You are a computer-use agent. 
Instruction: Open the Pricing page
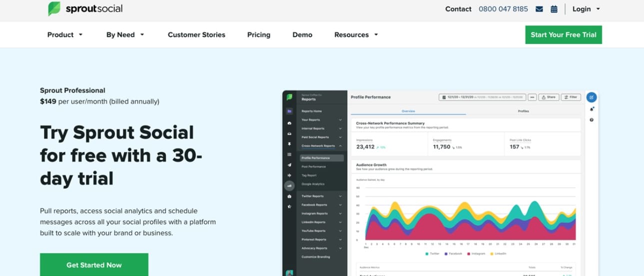259,35
